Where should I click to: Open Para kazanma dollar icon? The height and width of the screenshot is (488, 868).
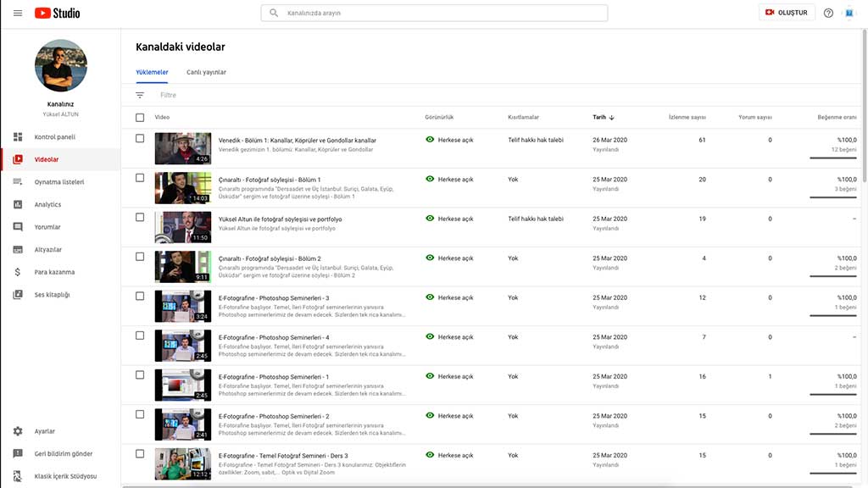pyautogui.click(x=18, y=272)
